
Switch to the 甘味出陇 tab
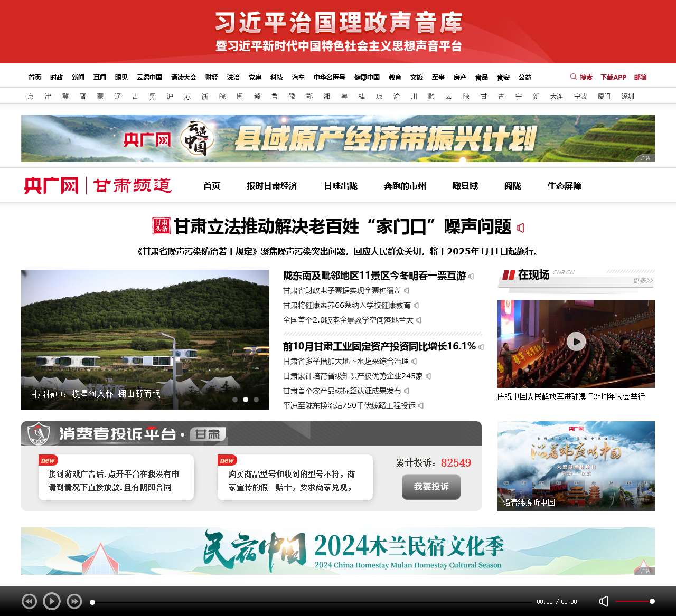coord(341,186)
